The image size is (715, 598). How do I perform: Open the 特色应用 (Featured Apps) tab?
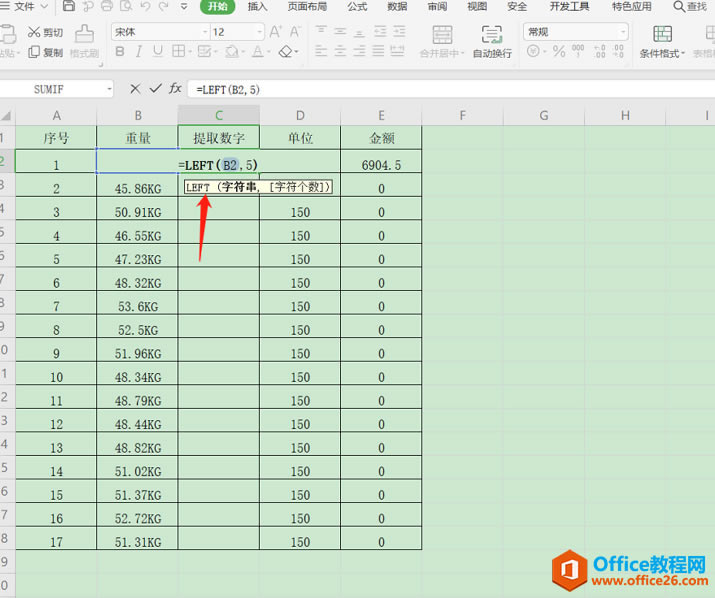click(632, 6)
